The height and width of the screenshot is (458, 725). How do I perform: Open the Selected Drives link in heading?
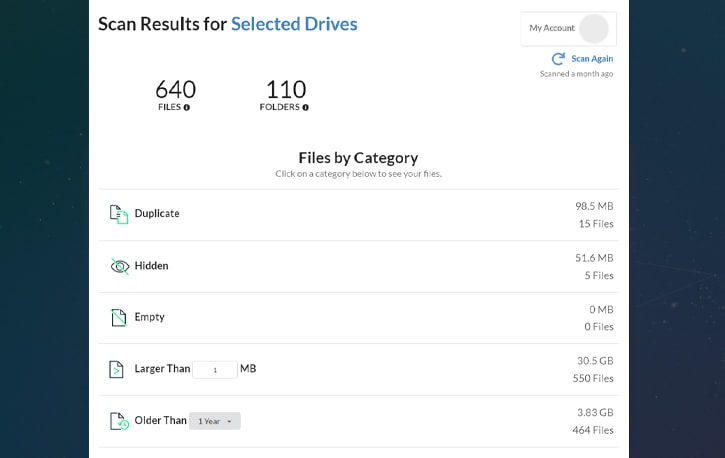294,24
